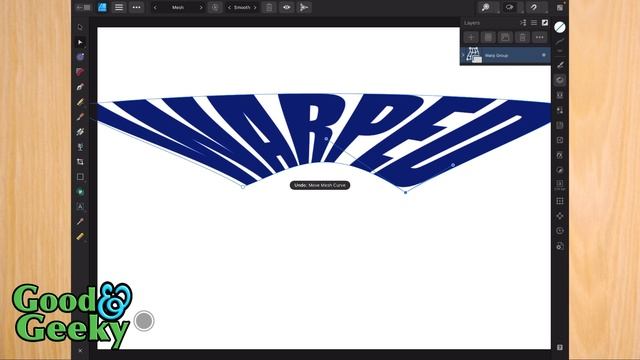Open the white color fill swatch
Image resolution: width=640 pixels, height=360 pixels.
(x=560, y=27)
